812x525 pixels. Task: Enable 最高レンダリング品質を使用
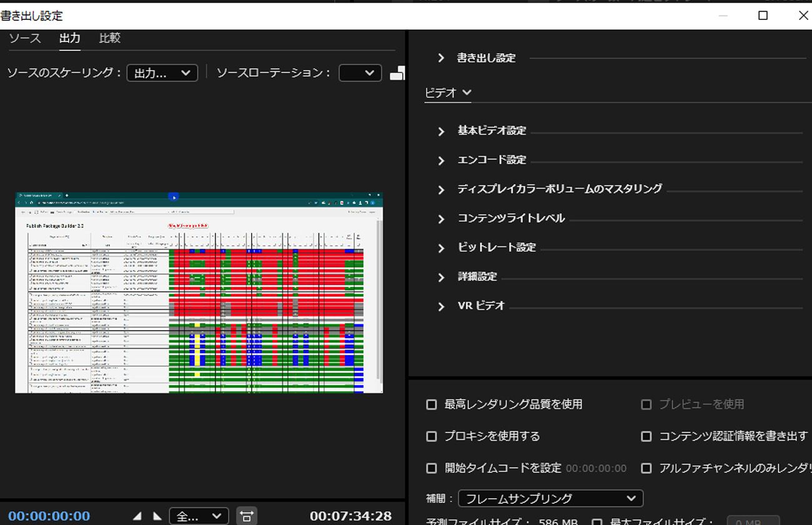[431, 404]
